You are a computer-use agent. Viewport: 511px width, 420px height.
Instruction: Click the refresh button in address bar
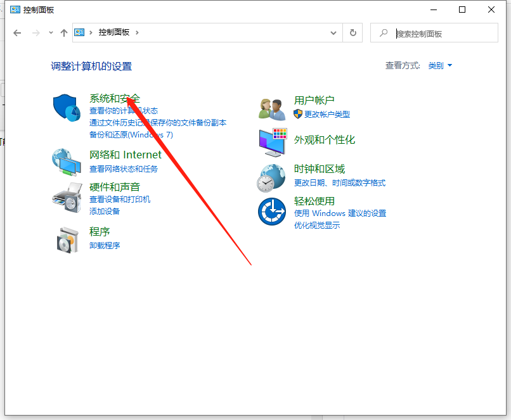pos(353,32)
